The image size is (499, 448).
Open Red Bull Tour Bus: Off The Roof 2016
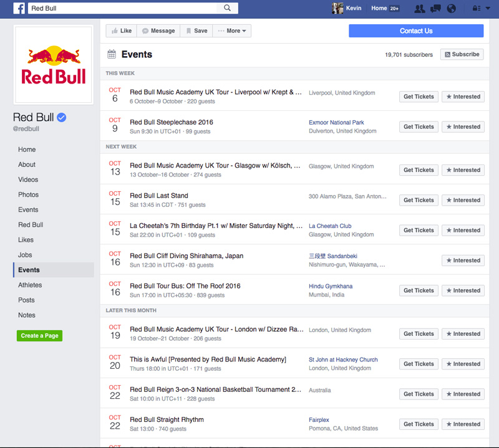(185, 286)
